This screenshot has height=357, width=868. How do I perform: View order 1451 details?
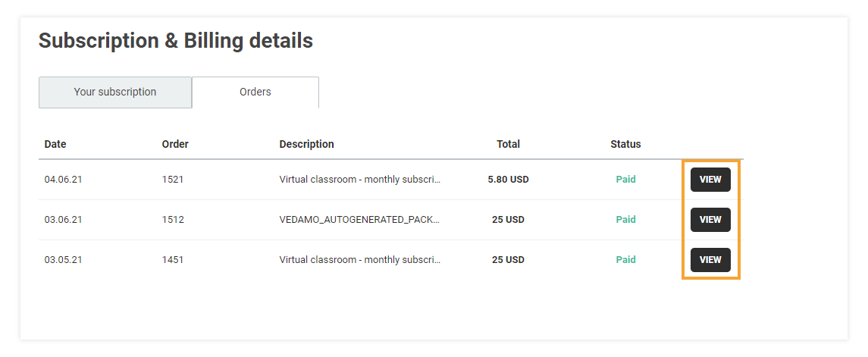click(x=710, y=259)
